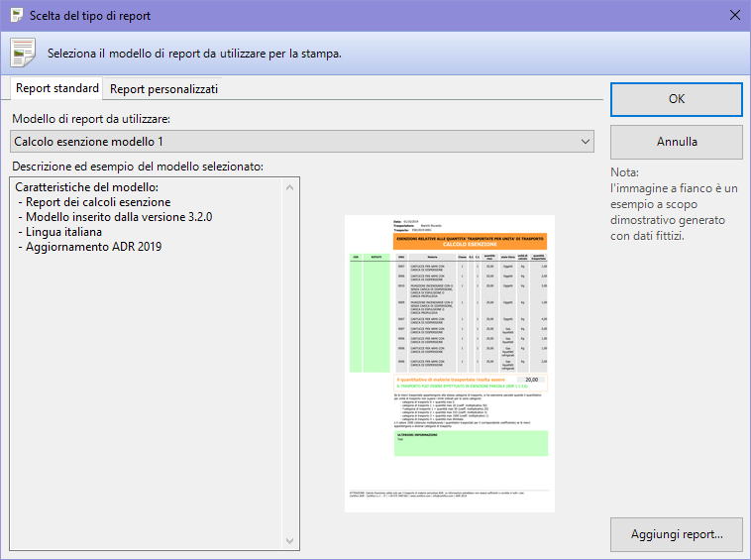Close the Scelta del tipo di report dialog
Image resolution: width=751 pixels, height=560 pixels.
click(x=734, y=16)
